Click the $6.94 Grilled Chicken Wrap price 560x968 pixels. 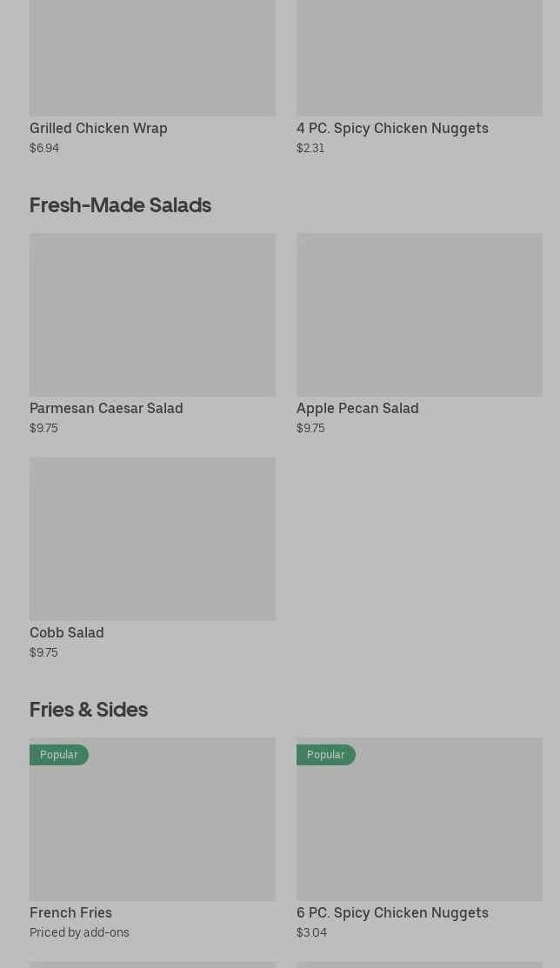point(44,148)
